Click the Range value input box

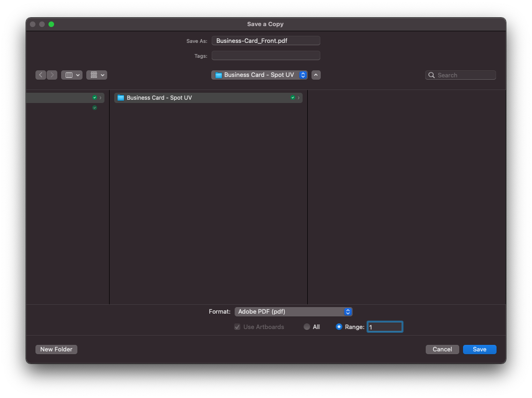click(384, 327)
